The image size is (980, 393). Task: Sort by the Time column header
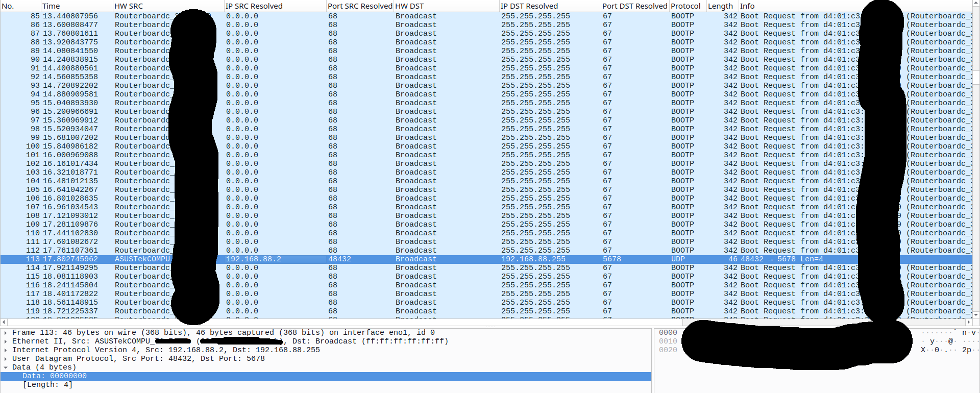click(x=77, y=6)
